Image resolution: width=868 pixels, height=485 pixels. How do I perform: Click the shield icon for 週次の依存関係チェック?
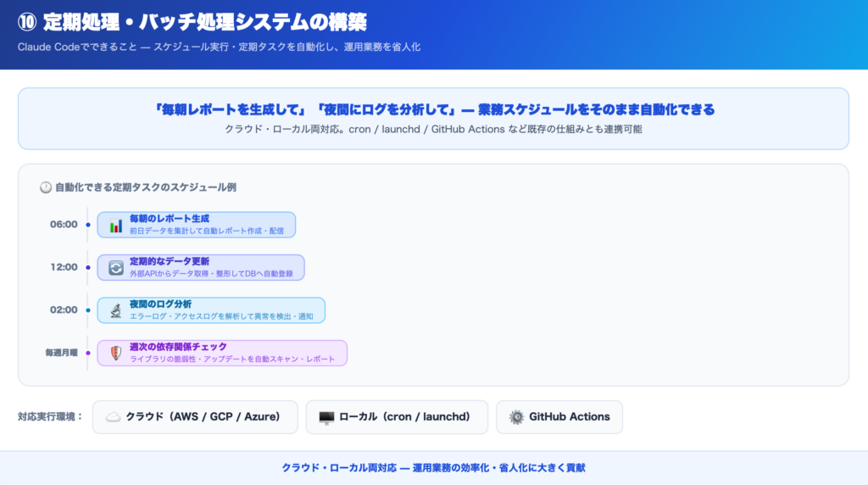115,353
